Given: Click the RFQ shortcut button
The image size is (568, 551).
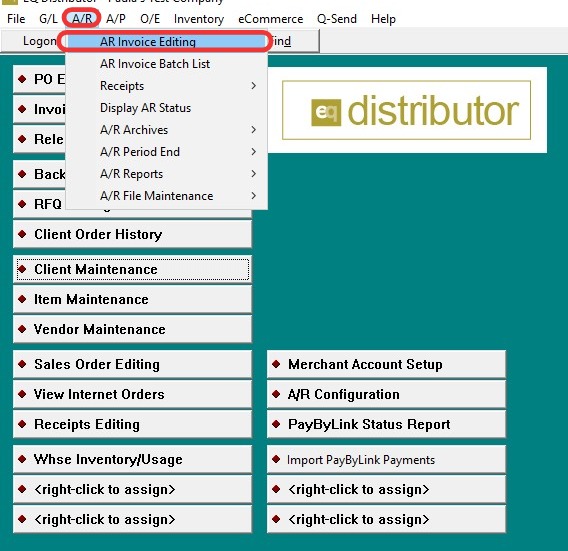Looking at the screenshot, I should click(39, 204).
